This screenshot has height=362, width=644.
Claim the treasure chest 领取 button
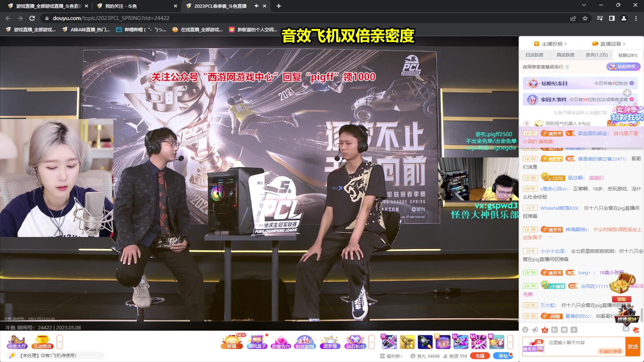coord(622,299)
